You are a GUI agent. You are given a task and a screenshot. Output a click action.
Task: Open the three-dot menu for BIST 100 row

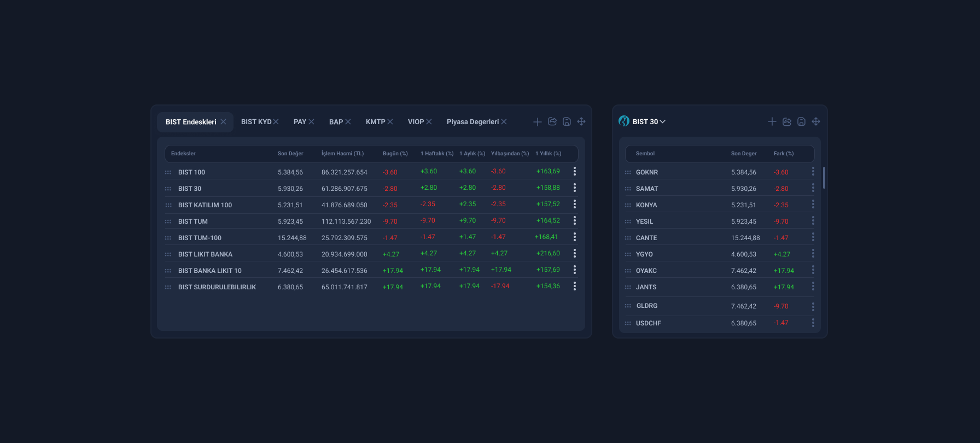pos(575,172)
